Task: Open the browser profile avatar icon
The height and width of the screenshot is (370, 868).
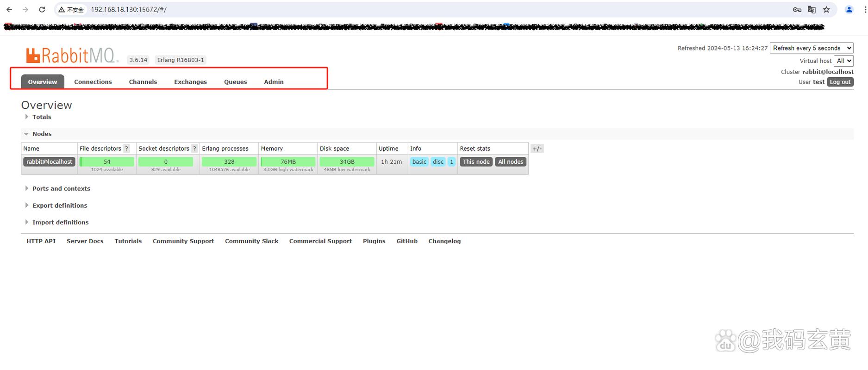Action: point(849,10)
